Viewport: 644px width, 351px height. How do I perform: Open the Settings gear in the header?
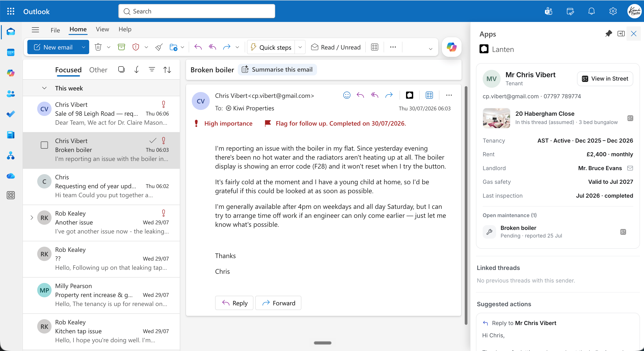613,11
